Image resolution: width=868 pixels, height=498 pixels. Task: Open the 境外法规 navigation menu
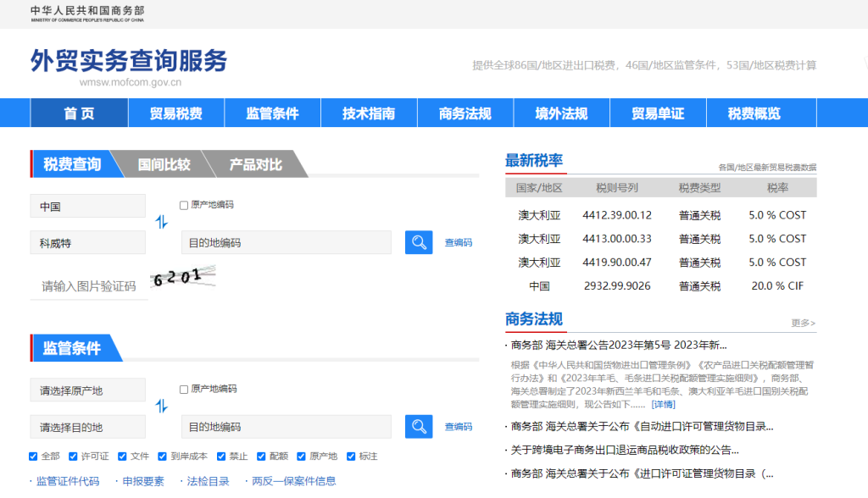coord(561,113)
